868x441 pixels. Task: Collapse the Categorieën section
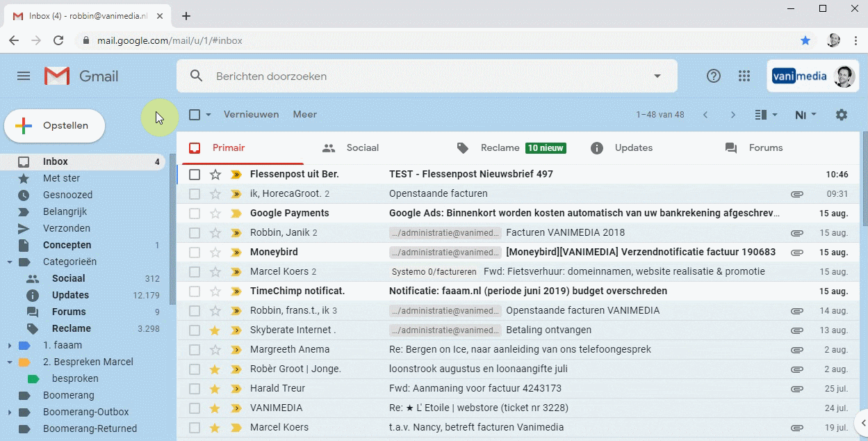point(10,262)
